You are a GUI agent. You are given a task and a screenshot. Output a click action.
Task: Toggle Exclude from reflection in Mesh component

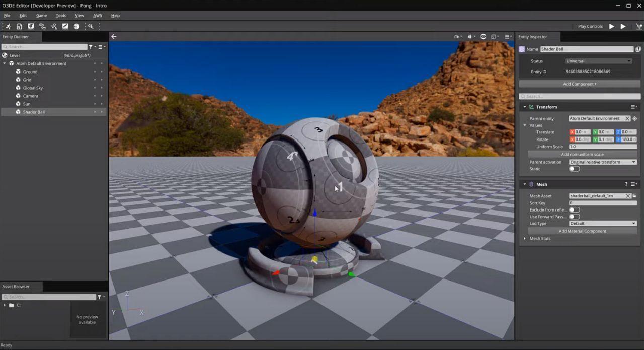(574, 209)
